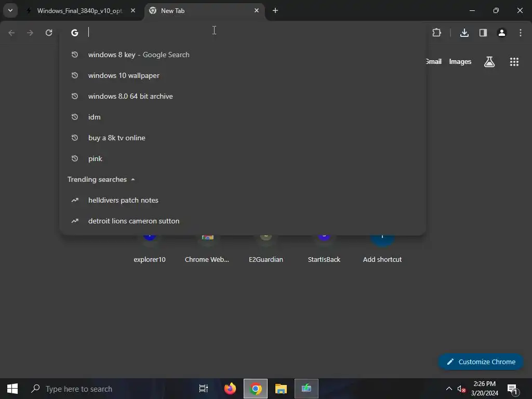Open Search Labs flask icon
The image size is (532, 399).
489,62
